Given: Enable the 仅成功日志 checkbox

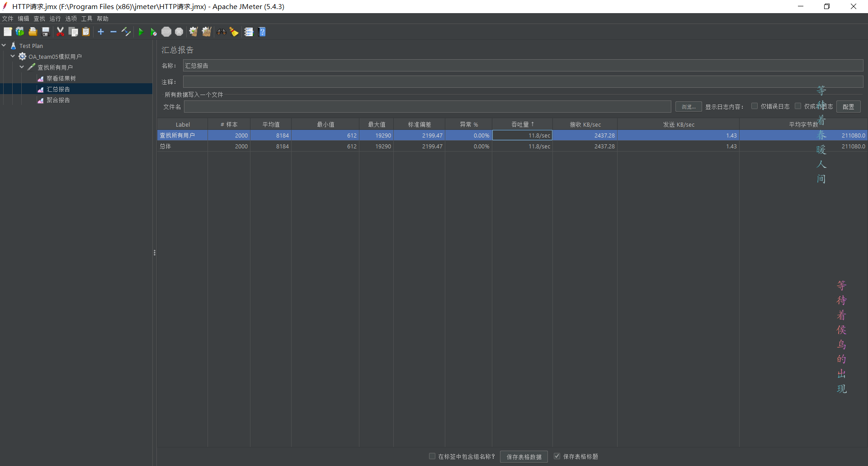Looking at the screenshot, I should (798, 106).
